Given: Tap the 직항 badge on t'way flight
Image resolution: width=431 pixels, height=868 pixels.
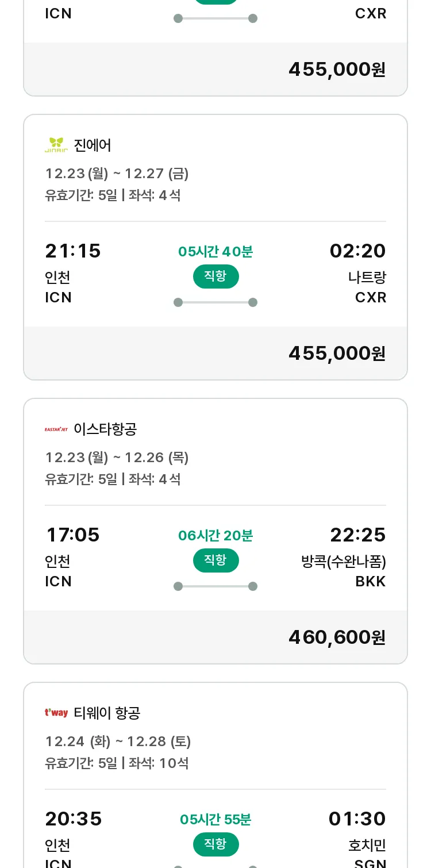Looking at the screenshot, I should [x=215, y=844].
